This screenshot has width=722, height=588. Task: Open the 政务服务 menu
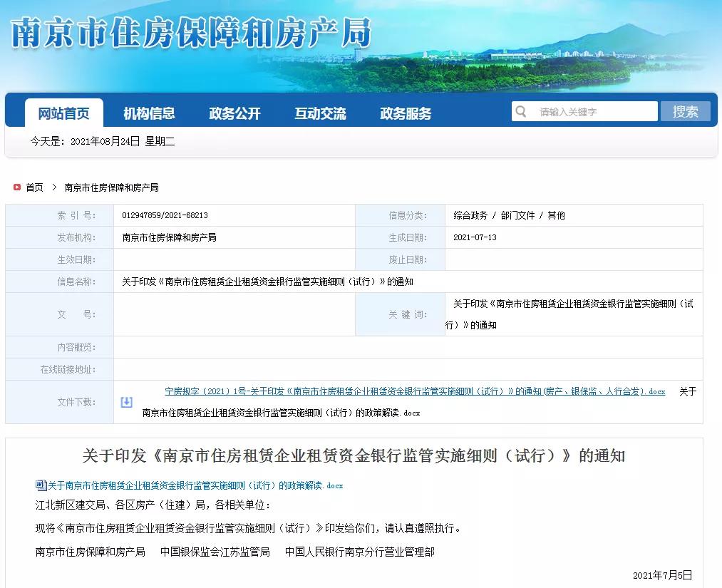click(406, 111)
